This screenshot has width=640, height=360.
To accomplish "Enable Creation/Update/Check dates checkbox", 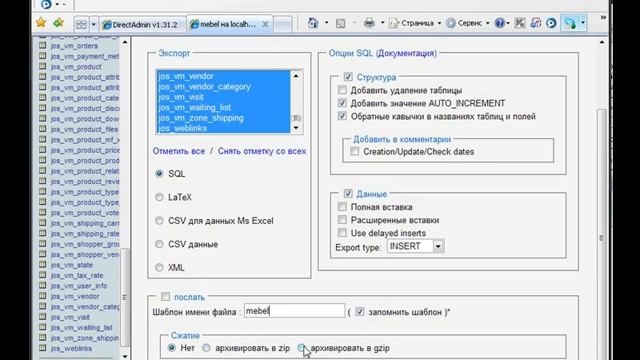I will tap(355, 151).
